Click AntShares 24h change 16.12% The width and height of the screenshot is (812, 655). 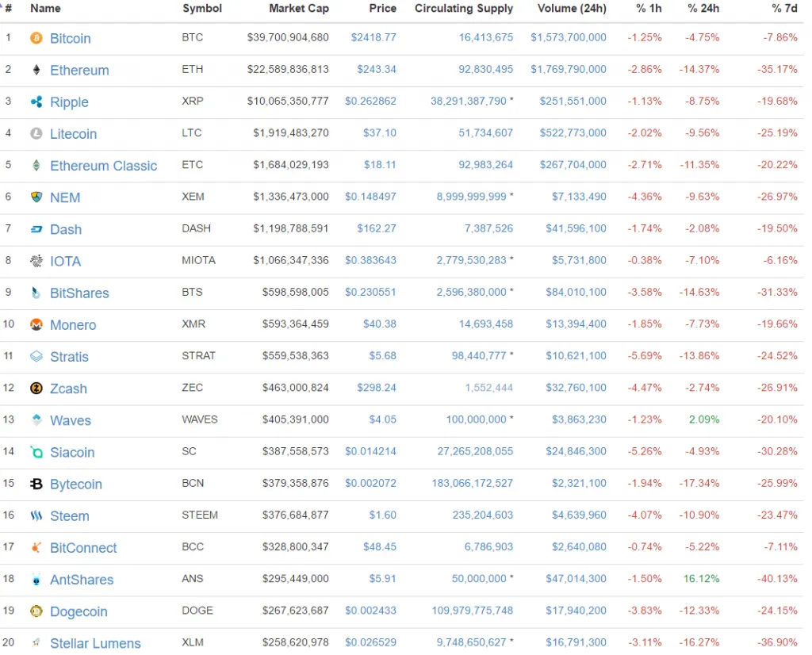[x=702, y=578]
